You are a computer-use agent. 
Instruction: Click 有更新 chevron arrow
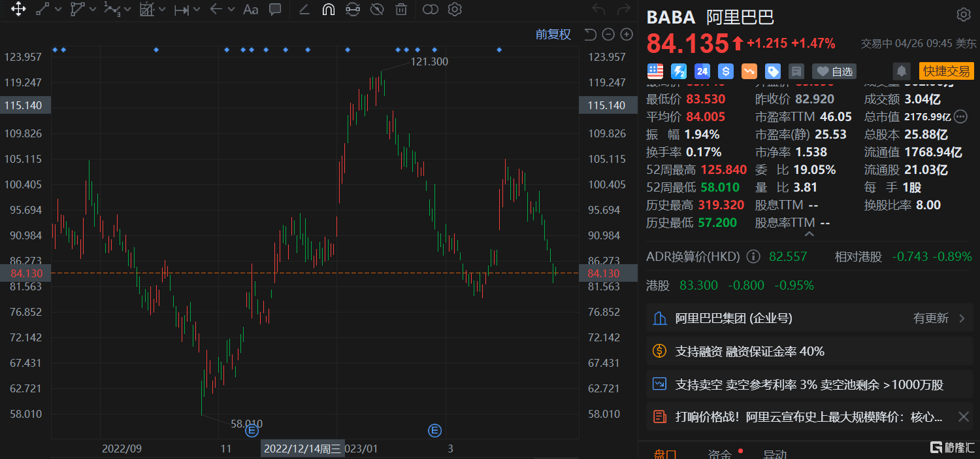[x=961, y=318]
